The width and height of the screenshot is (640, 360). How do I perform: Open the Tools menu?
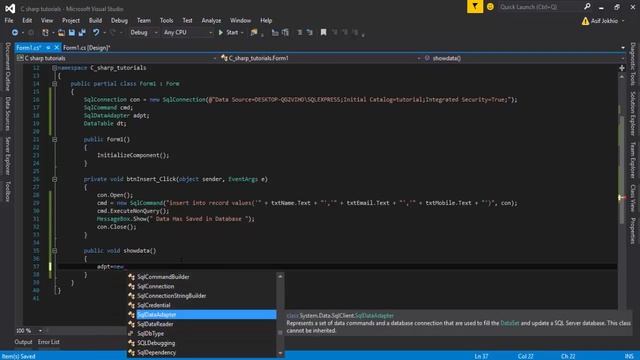[x=167, y=20]
